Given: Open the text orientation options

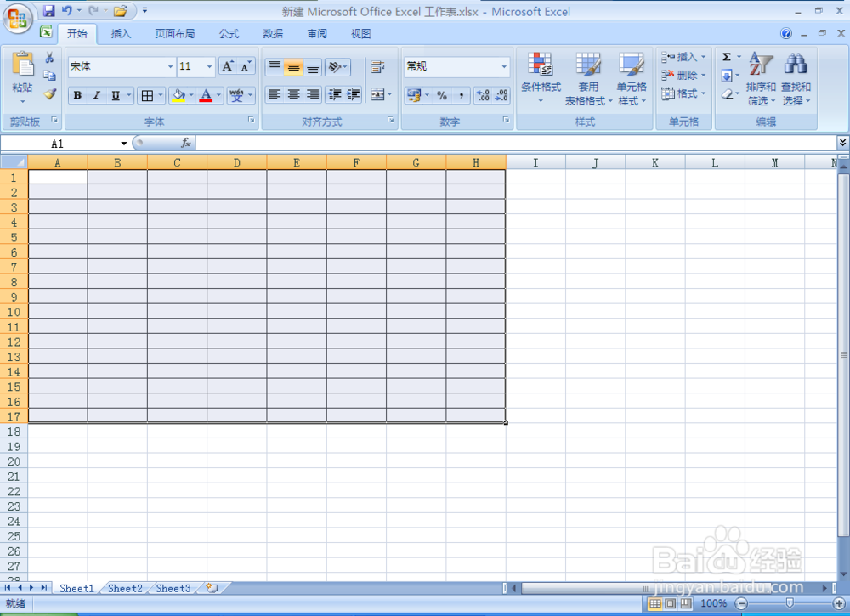Looking at the screenshot, I should tap(337, 66).
